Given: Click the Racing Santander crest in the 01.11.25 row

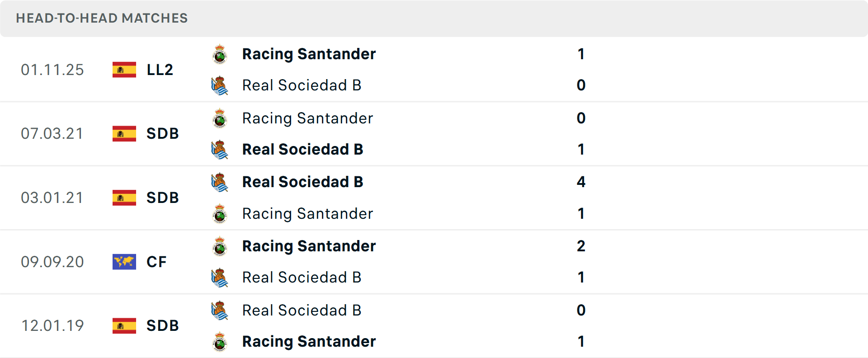Looking at the screenshot, I should pyautogui.click(x=220, y=55).
